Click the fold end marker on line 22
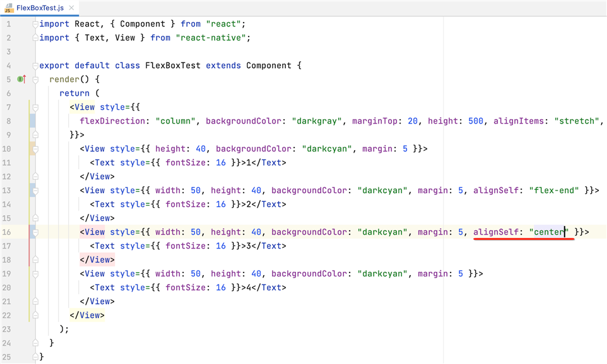607x364 pixels. 35,315
